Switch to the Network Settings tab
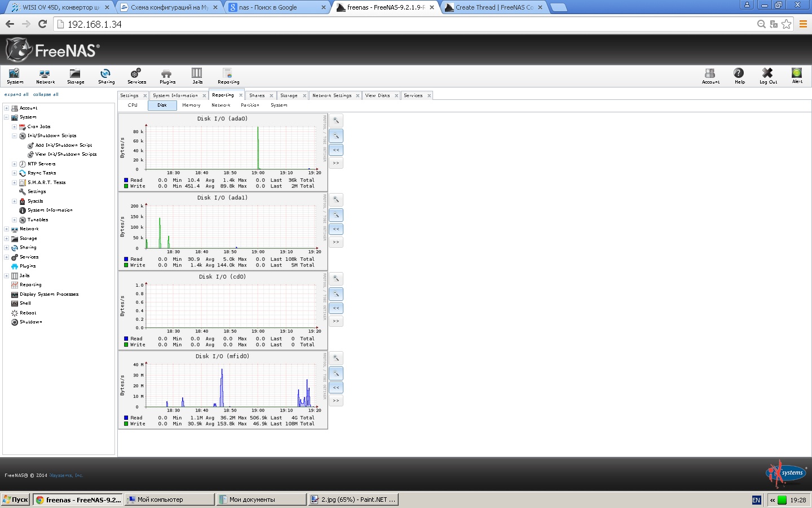The width and height of the screenshot is (812, 508). click(x=332, y=95)
